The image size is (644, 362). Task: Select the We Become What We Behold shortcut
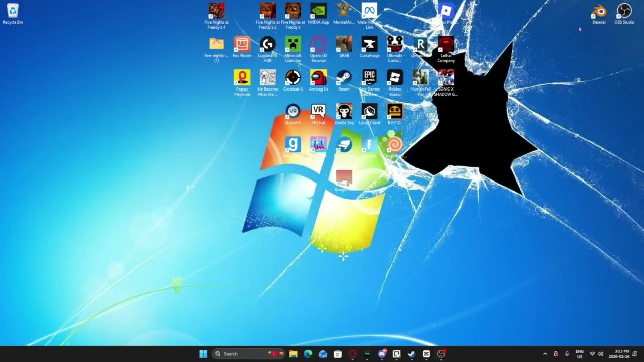[267, 83]
